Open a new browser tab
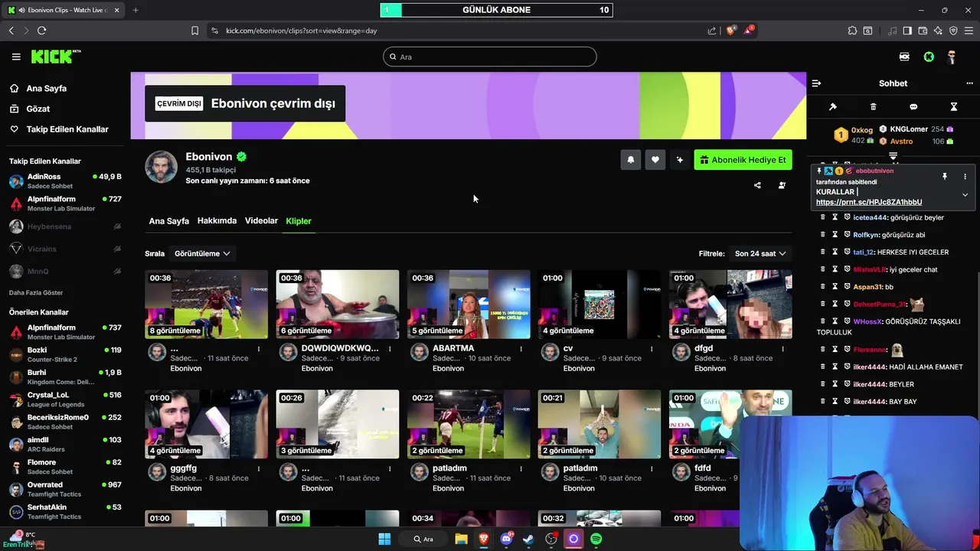This screenshot has height=551, width=980. 136,10
